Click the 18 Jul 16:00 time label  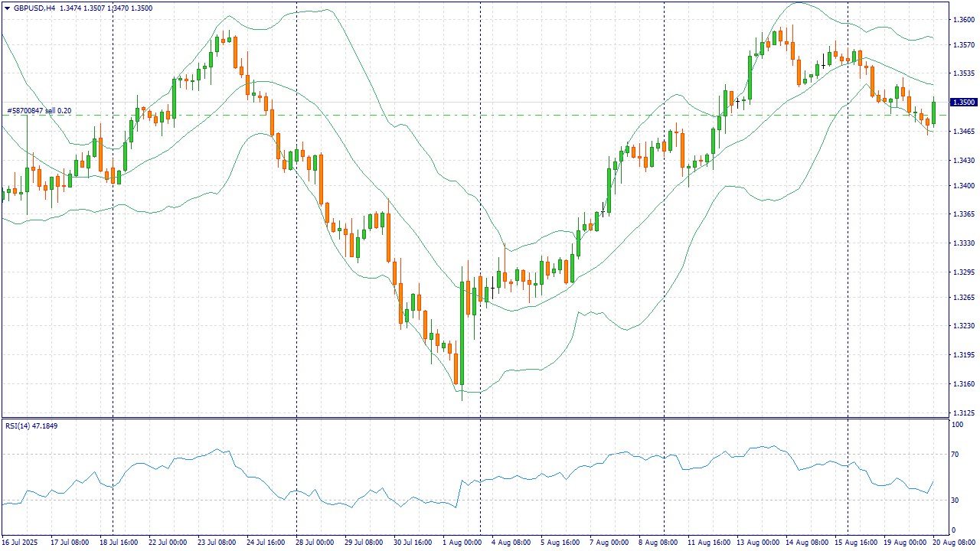tap(118, 543)
